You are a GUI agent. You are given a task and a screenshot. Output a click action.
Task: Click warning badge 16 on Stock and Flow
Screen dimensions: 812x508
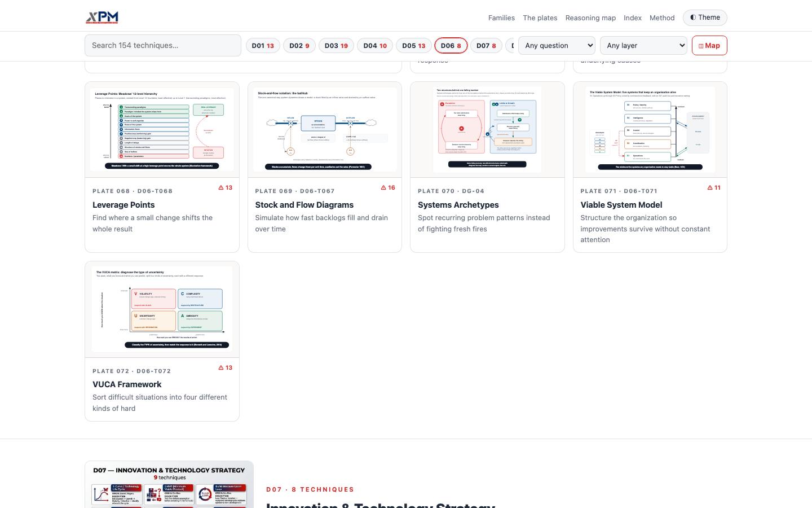point(388,188)
